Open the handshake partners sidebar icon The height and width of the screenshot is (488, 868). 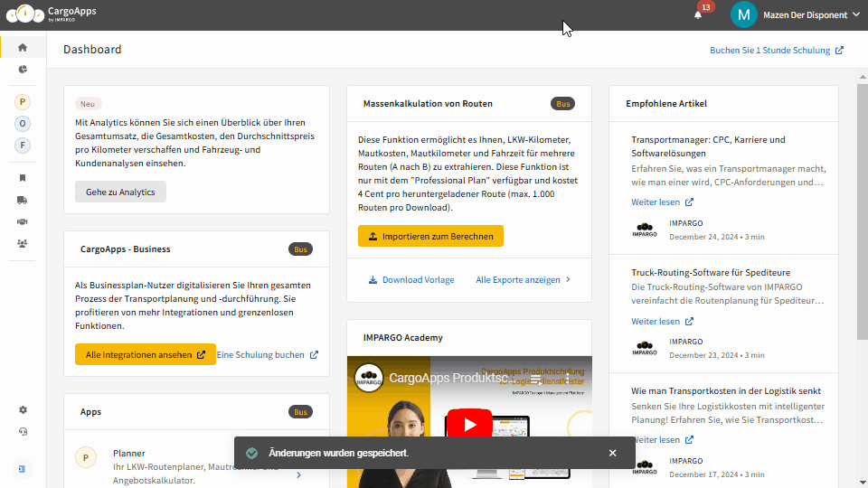pyautogui.click(x=22, y=222)
